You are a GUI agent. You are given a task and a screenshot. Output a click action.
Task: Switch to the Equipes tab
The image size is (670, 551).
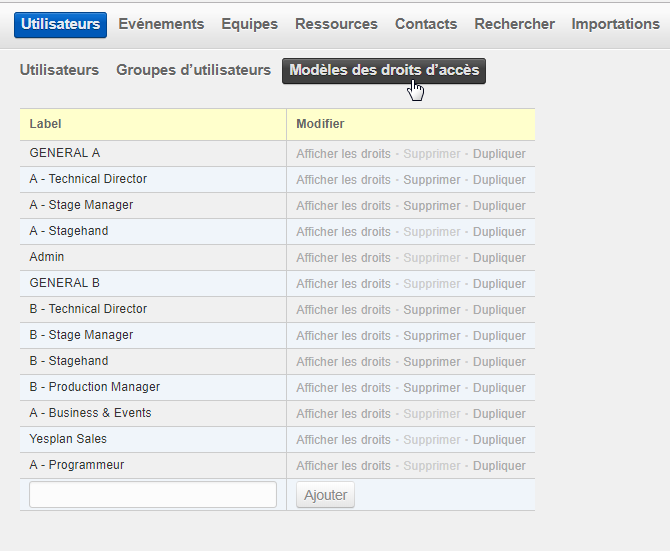click(x=249, y=24)
